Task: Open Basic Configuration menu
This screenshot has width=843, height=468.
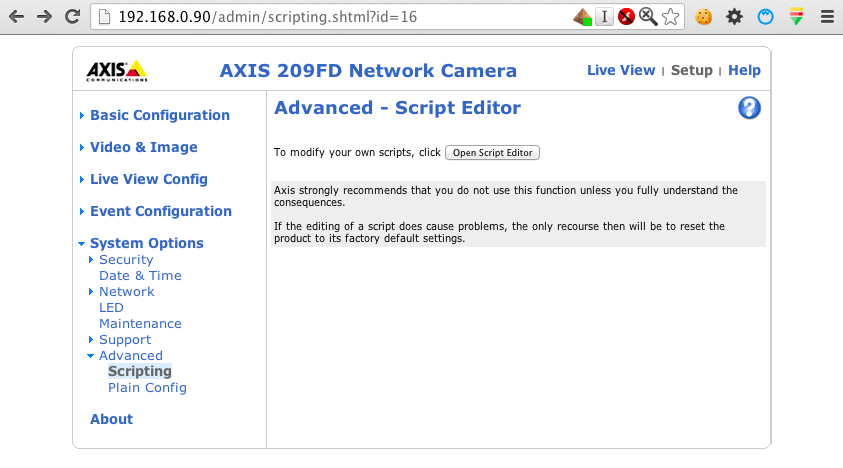Action: coord(160,115)
